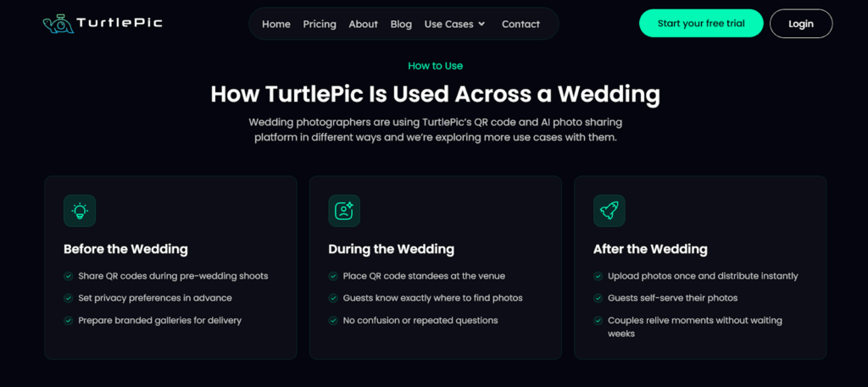868x387 pixels.
Task: Open the About page in the navbar
Action: pos(363,24)
